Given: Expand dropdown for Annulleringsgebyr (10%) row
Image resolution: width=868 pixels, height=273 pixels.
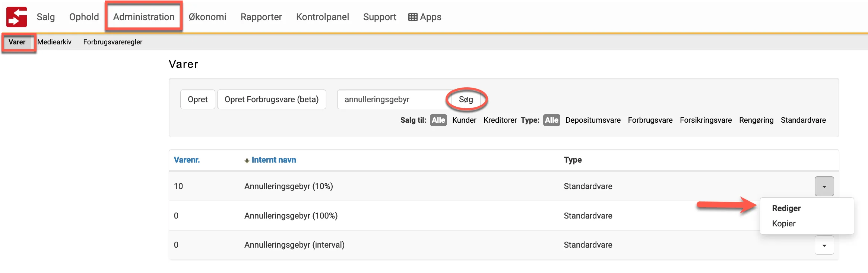Looking at the screenshot, I should pyautogui.click(x=824, y=186).
